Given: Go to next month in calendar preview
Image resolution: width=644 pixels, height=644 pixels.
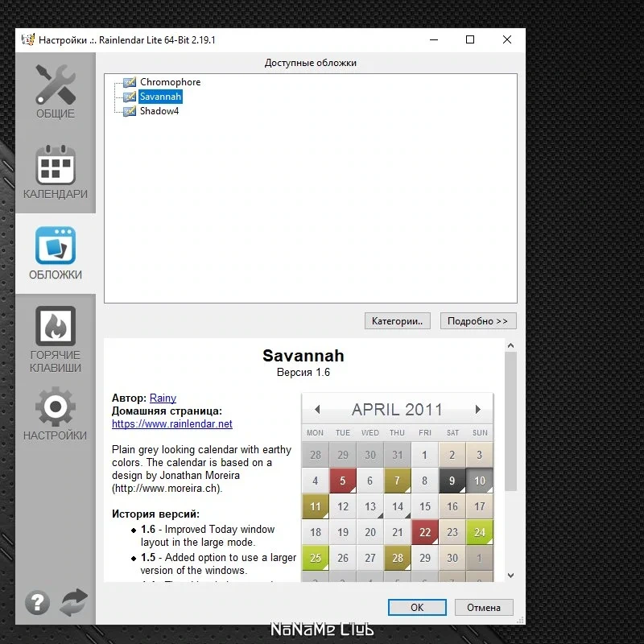Looking at the screenshot, I should click(477, 410).
